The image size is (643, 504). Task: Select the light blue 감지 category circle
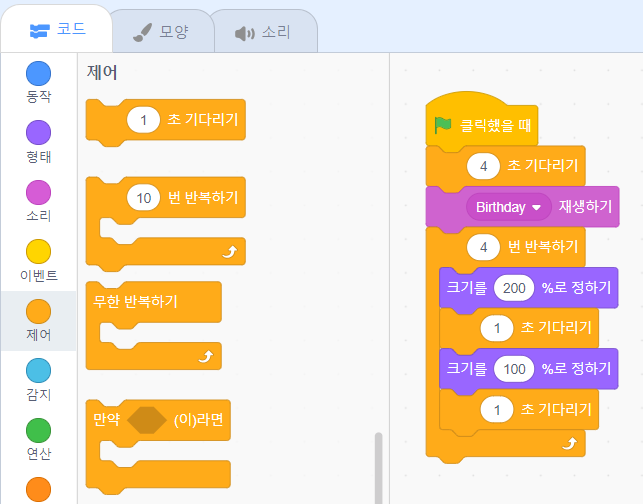click(x=39, y=371)
